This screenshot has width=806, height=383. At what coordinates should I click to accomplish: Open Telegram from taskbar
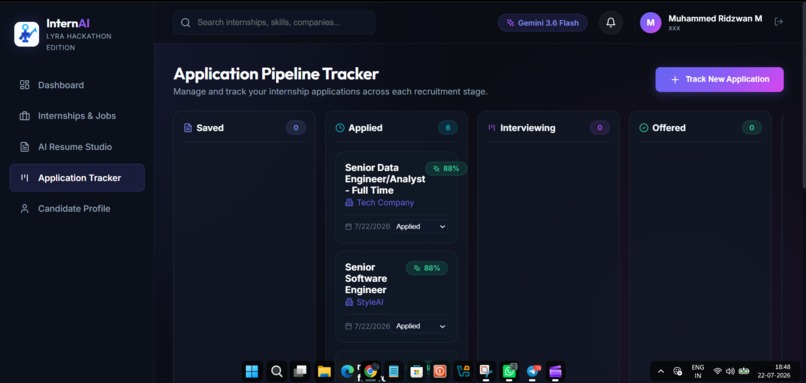(x=533, y=371)
